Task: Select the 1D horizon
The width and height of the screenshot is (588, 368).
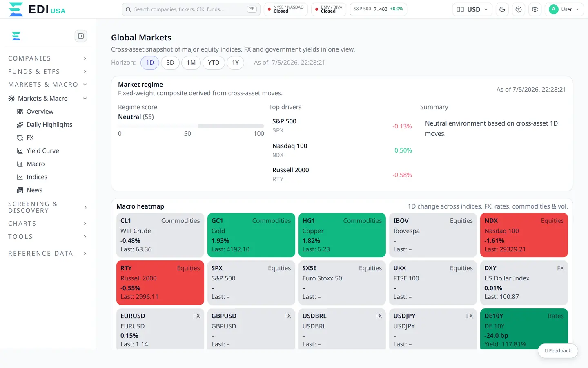Action: point(150,63)
